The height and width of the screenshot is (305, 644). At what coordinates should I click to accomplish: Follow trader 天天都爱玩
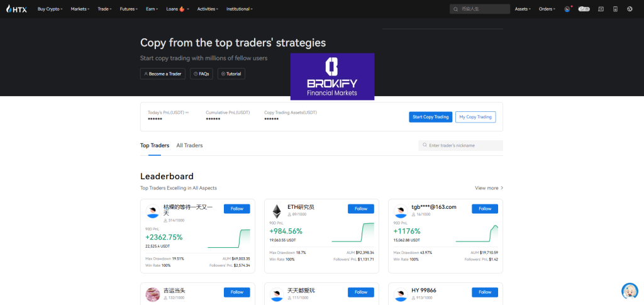point(361,292)
